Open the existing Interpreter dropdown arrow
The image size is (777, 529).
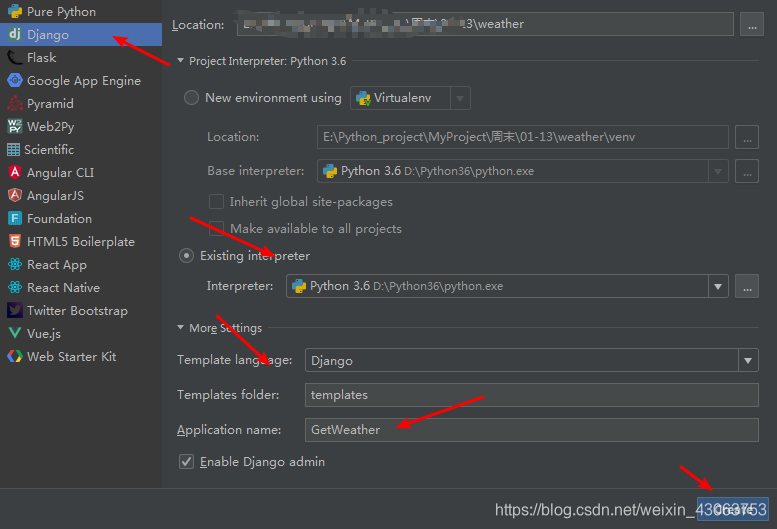pyautogui.click(x=718, y=286)
